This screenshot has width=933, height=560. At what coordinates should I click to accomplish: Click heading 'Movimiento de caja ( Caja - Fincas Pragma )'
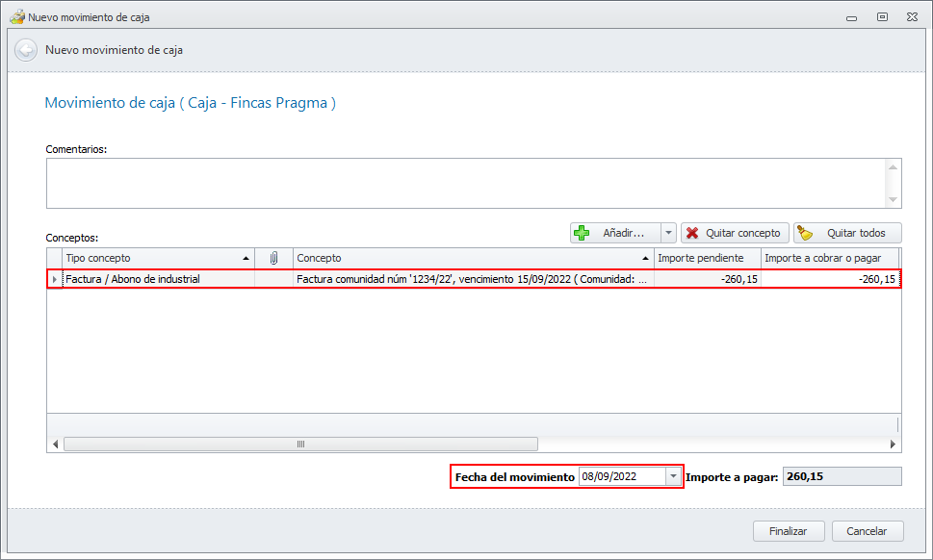coord(191,103)
